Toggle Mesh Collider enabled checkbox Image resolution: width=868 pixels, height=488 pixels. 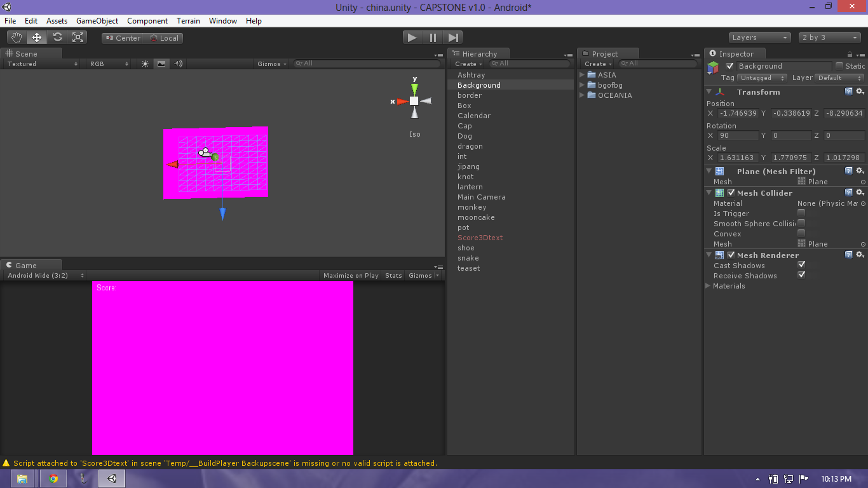pyautogui.click(x=731, y=193)
